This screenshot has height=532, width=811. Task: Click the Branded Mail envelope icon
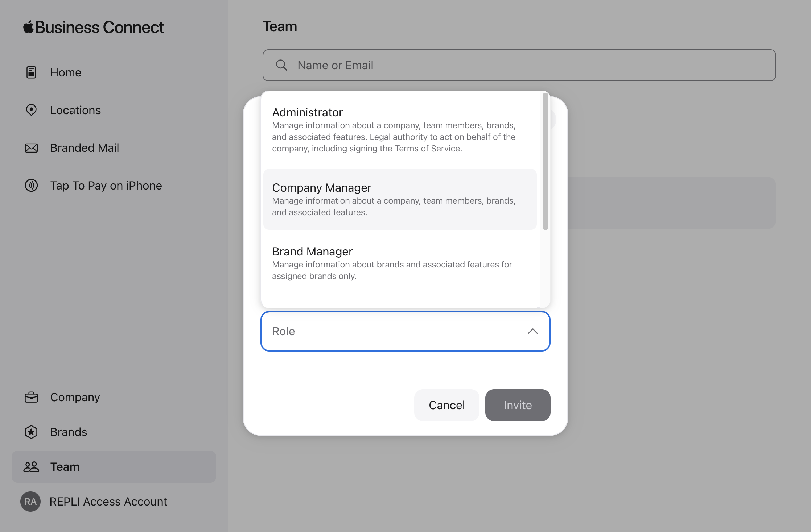(31, 148)
